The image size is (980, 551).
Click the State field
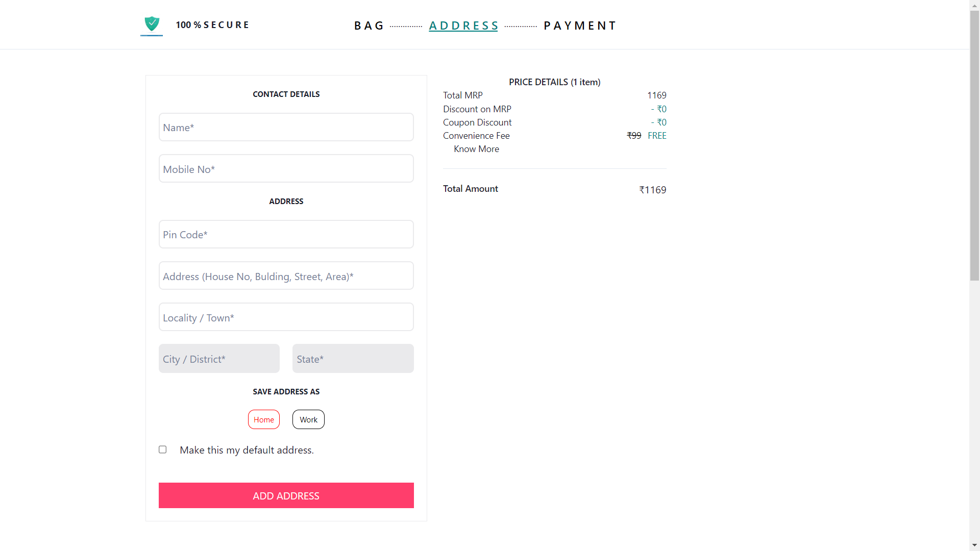pyautogui.click(x=353, y=359)
